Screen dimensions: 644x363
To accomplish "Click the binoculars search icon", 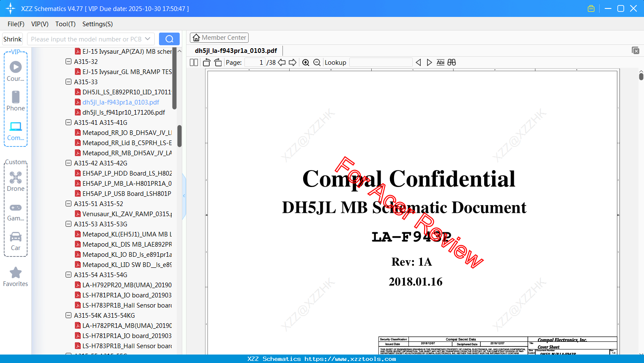I will (x=452, y=63).
